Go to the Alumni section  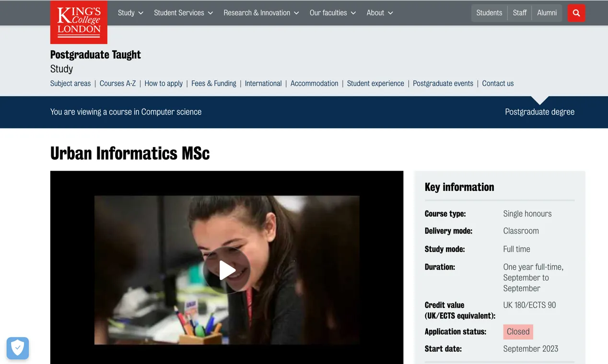coord(547,13)
